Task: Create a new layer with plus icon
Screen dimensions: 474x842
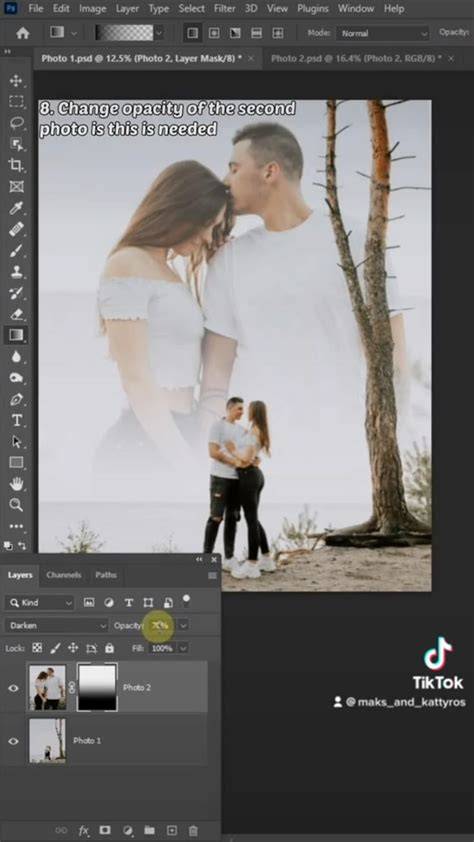Action: pyautogui.click(x=171, y=830)
